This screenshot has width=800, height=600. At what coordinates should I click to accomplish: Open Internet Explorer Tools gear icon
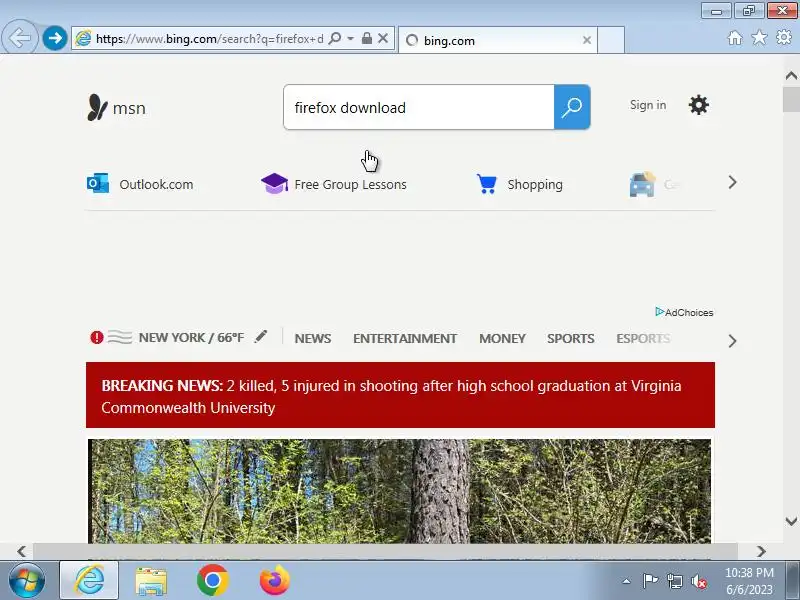tap(784, 37)
